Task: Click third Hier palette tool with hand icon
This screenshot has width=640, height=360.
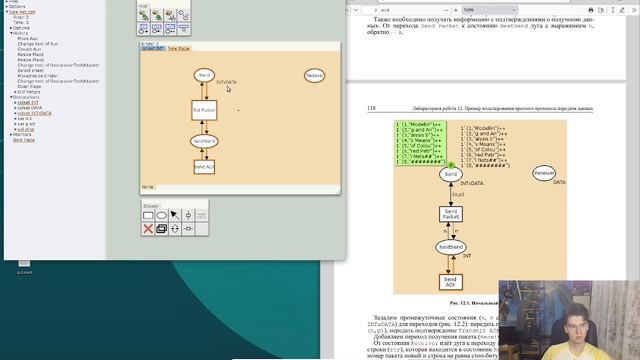Action: (x=170, y=16)
